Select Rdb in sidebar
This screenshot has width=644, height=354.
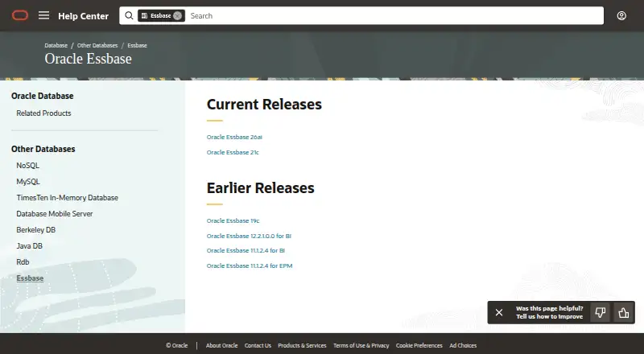23,261
